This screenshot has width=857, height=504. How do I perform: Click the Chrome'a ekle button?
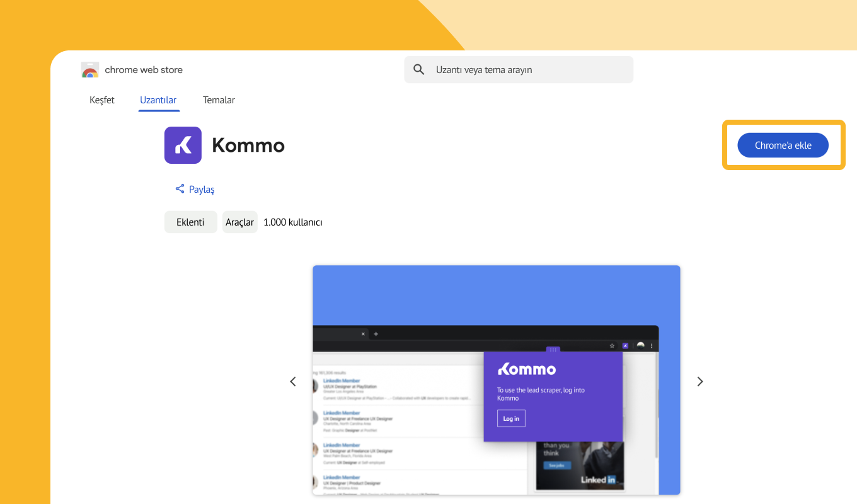tap(783, 145)
